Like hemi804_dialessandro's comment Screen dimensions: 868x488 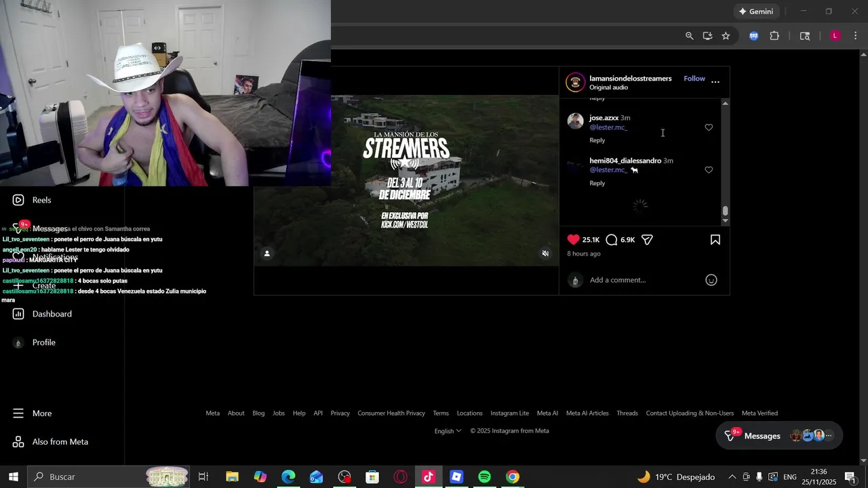coord(709,170)
